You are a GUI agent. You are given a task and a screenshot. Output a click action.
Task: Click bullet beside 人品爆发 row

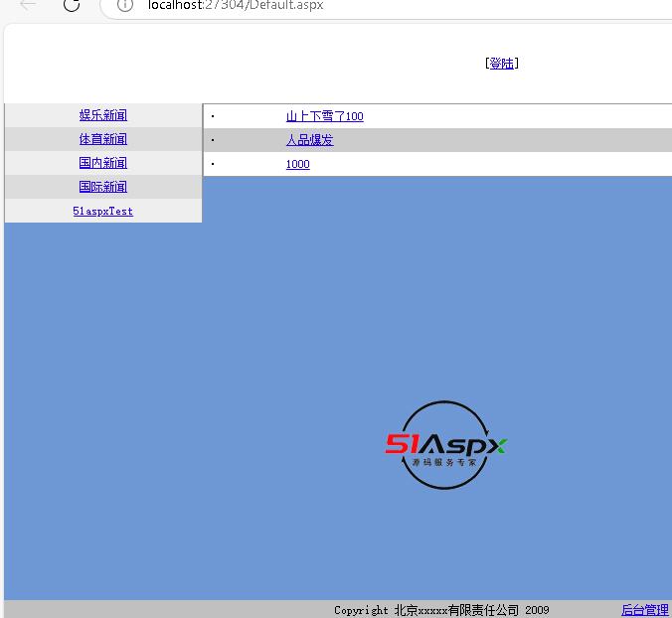click(x=213, y=140)
